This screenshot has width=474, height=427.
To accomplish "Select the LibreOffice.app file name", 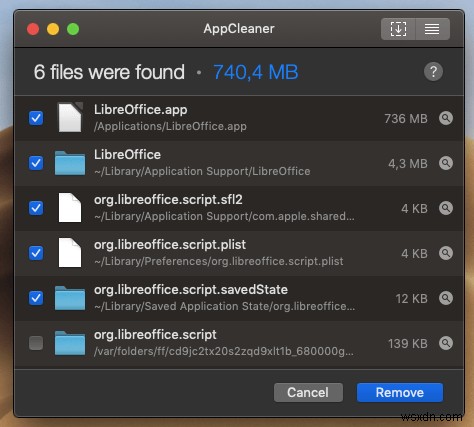I will [140, 110].
